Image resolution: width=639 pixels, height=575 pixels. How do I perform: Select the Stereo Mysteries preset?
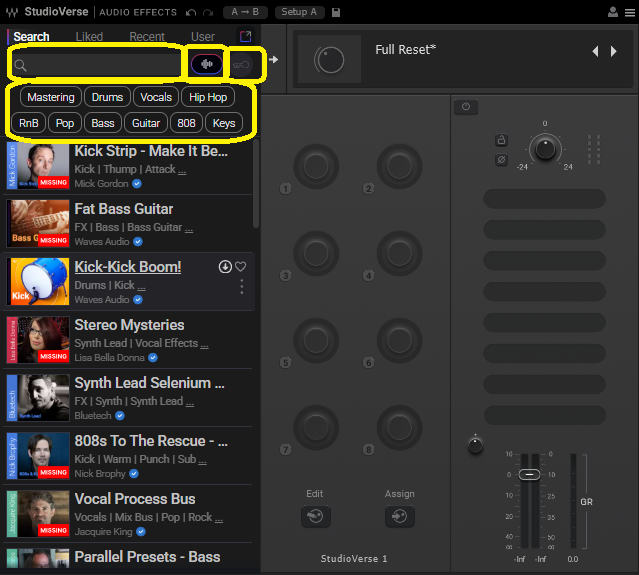[x=129, y=325]
